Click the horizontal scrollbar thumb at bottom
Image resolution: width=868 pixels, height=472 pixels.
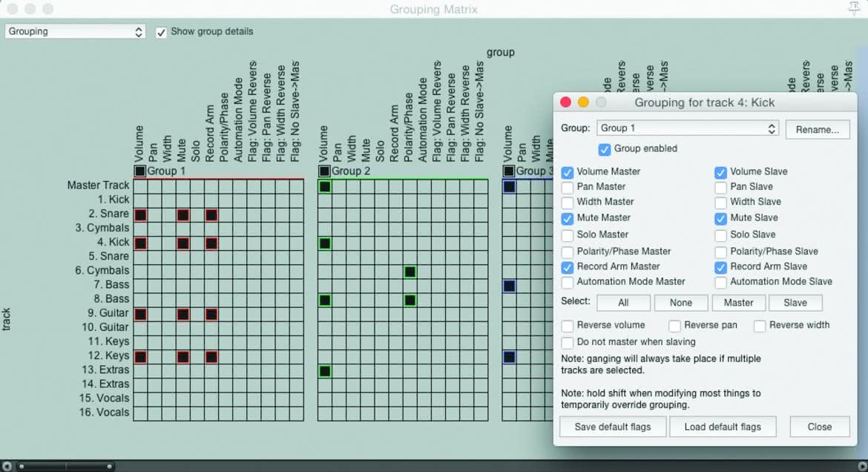pyautogui.click(x=65, y=467)
